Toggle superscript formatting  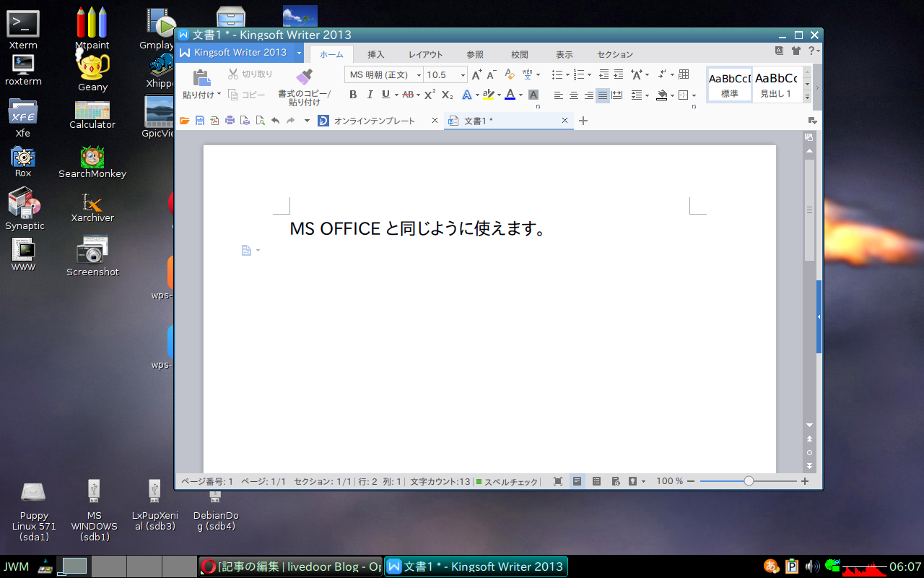tap(430, 95)
